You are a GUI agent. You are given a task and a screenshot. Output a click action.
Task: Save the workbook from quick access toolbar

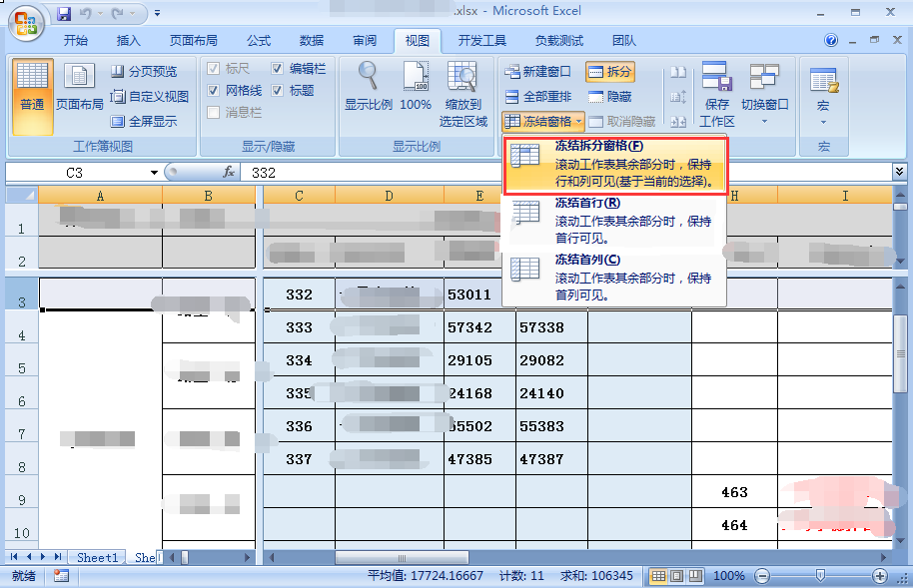pos(64,12)
